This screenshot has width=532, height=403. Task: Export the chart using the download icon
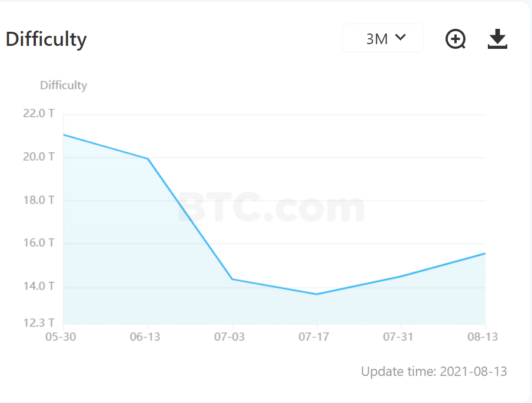[x=497, y=38]
